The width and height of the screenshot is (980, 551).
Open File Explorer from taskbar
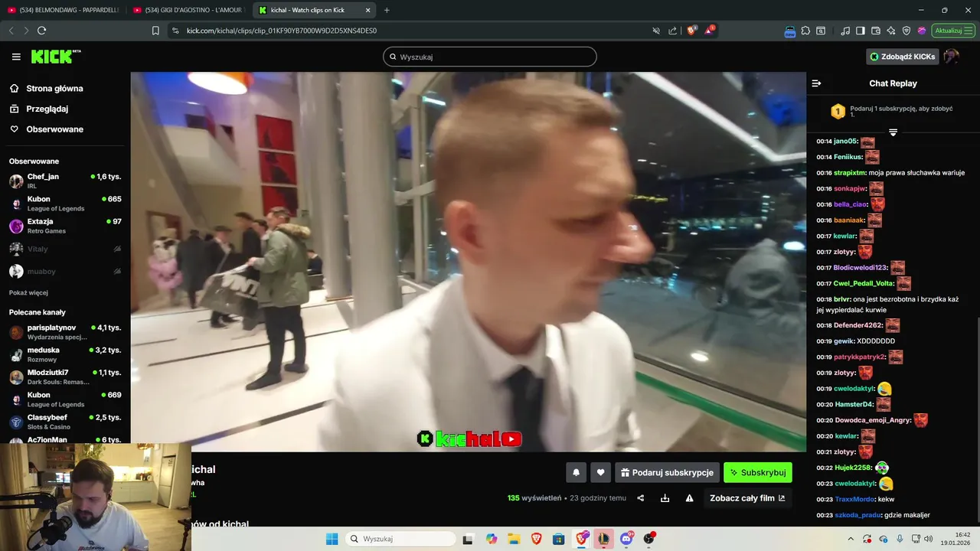[x=514, y=539]
